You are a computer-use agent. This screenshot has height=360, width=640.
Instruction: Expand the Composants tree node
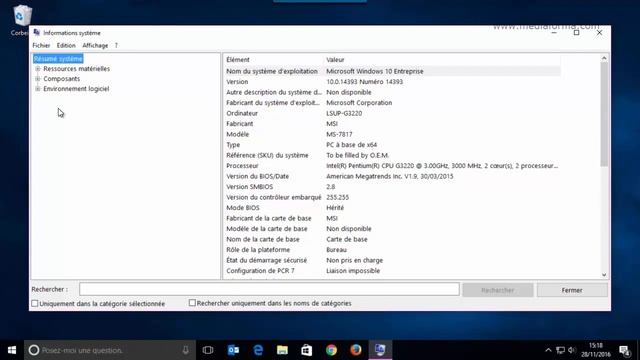pyautogui.click(x=38, y=78)
